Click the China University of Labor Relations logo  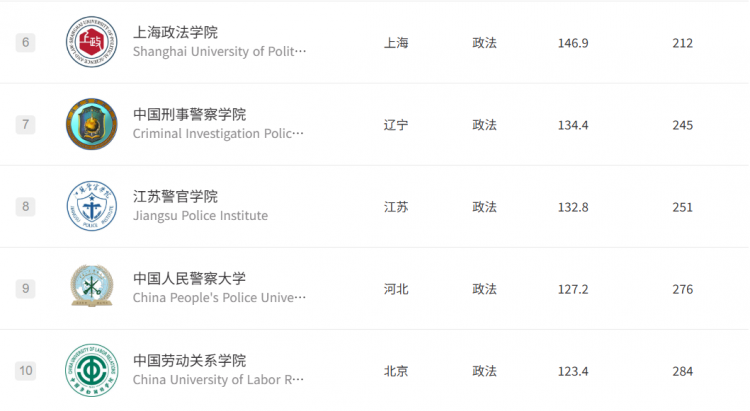pyautogui.click(x=91, y=370)
